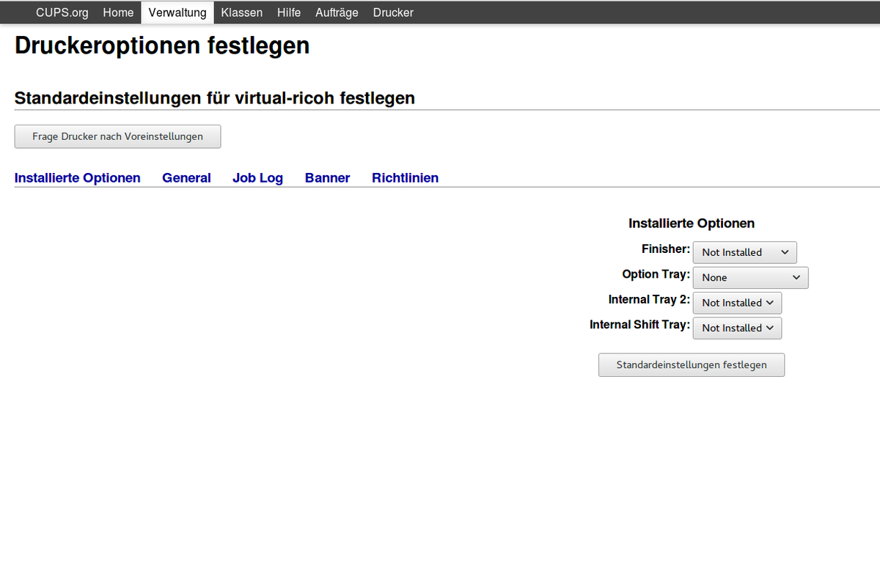Click Frage Drucker nach Voreinstellungen button

(x=117, y=136)
